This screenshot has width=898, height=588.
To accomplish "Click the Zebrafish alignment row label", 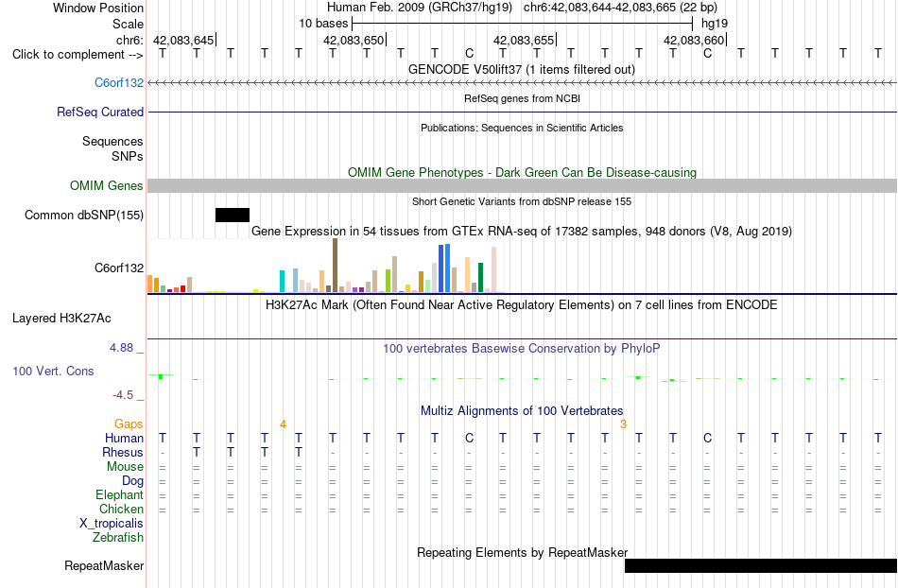I will (118, 538).
